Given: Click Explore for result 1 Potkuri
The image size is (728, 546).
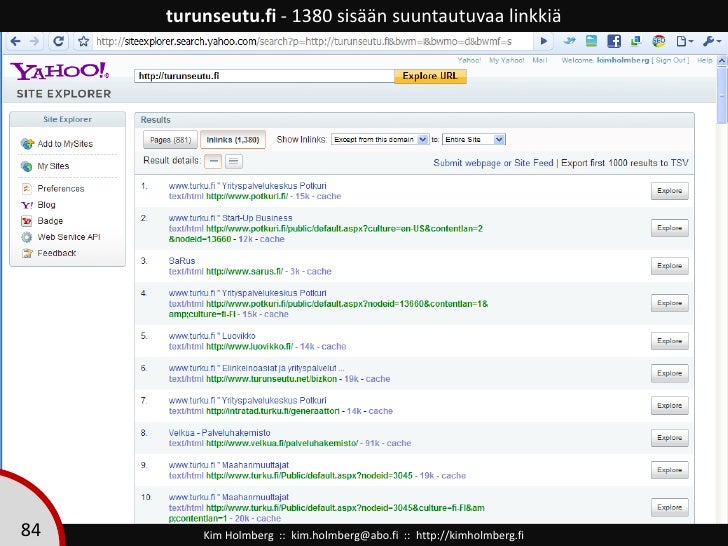Looking at the screenshot, I should point(670,191).
